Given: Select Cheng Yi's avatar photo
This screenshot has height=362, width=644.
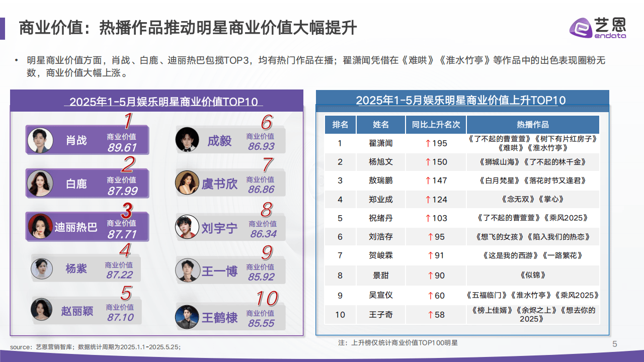Looking at the screenshot, I should click(x=187, y=140).
